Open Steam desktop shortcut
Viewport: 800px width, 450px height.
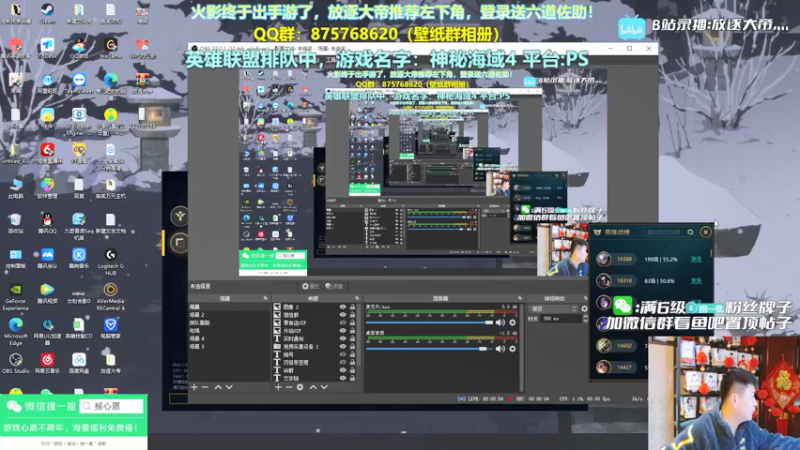[x=47, y=13]
